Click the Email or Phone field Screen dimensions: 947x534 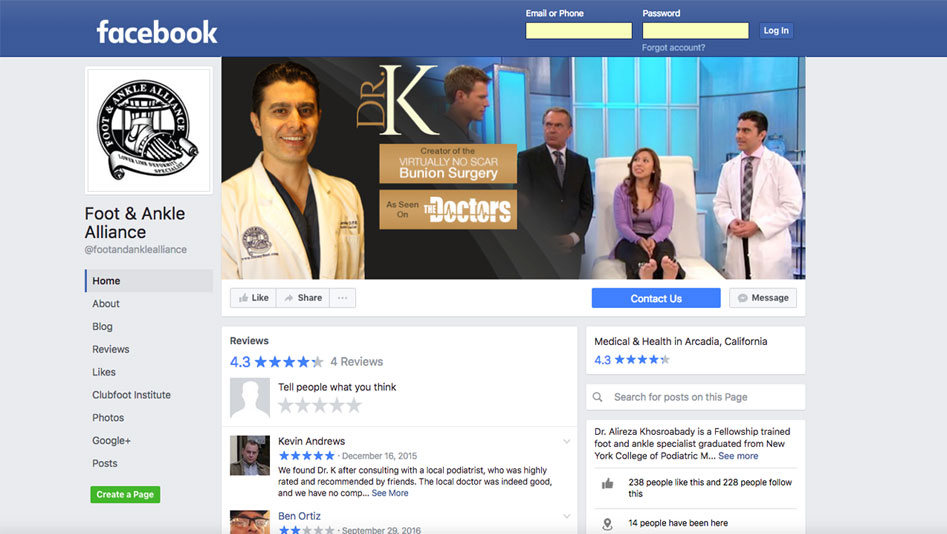[x=579, y=30]
